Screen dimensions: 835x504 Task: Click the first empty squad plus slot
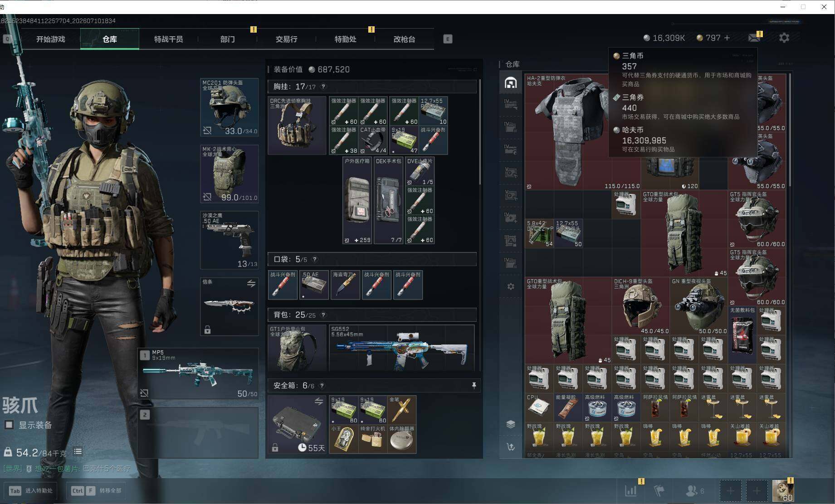coord(730,491)
